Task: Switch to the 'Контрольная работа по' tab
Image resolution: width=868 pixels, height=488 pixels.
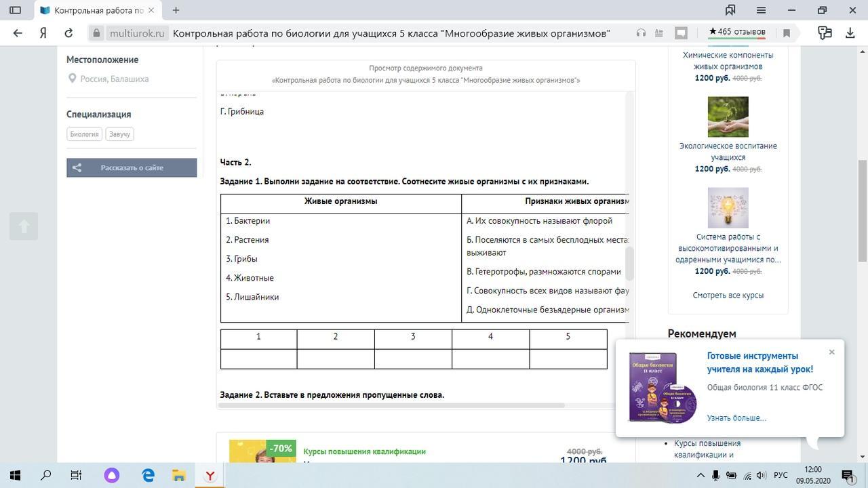Action: click(98, 10)
